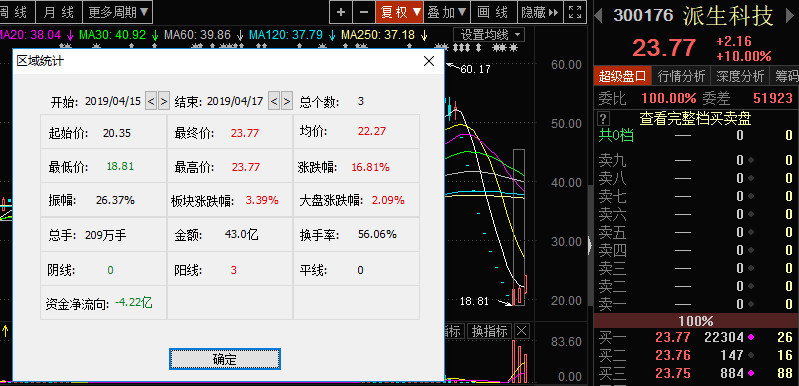Click 委差 value 51923
799x386 pixels.
click(773, 98)
